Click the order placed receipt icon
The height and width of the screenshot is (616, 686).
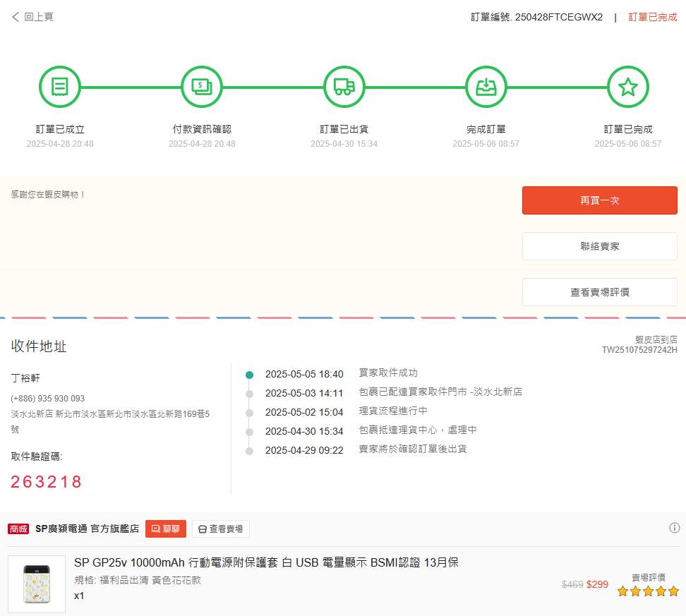click(x=59, y=87)
